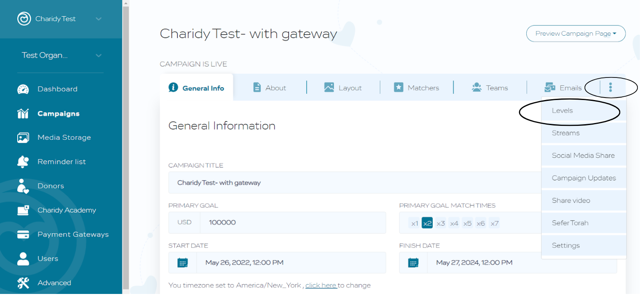Switch to the About tab
This screenshot has height=296, width=644.
(x=269, y=88)
